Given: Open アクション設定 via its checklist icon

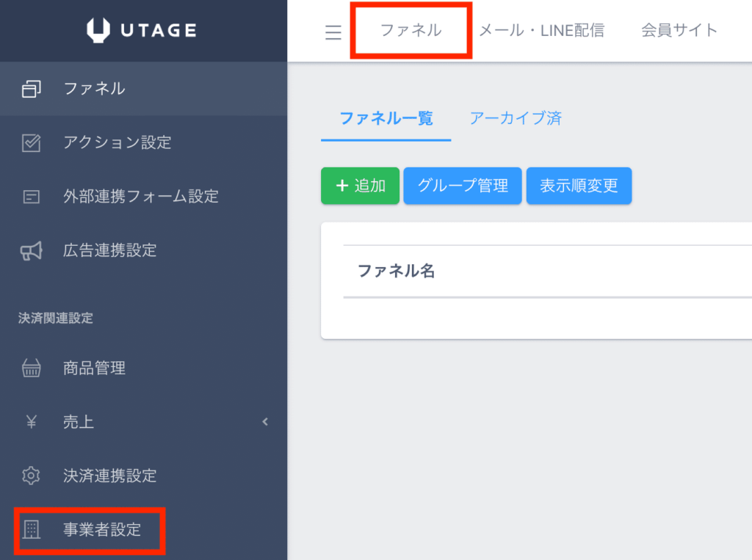Looking at the screenshot, I should 31,143.
